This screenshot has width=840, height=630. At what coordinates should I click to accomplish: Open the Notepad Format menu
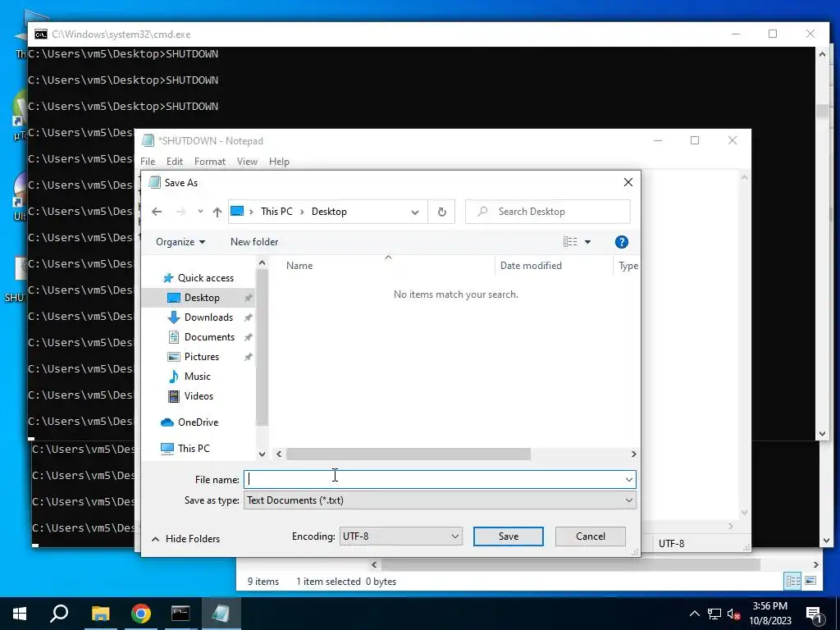[210, 162]
